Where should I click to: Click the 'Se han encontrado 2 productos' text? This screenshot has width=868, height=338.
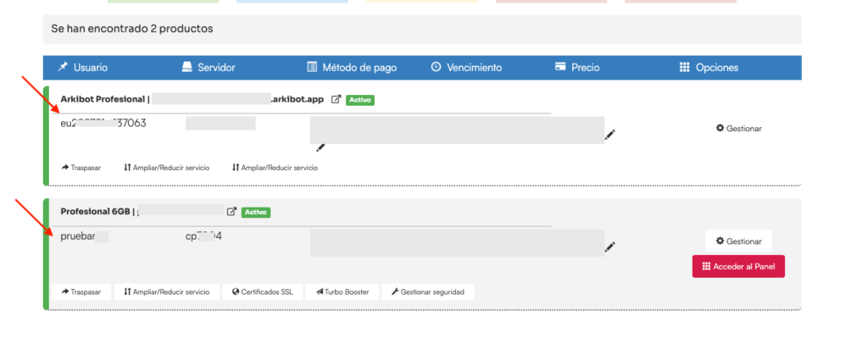[132, 29]
